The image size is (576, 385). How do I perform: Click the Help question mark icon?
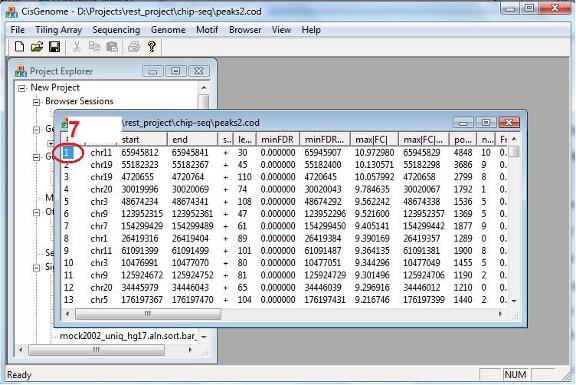(x=151, y=47)
